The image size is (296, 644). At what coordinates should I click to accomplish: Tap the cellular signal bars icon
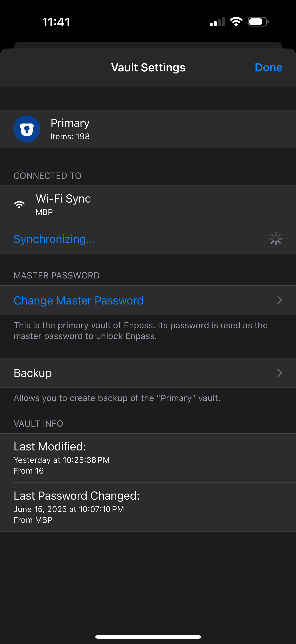pos(217,22)
